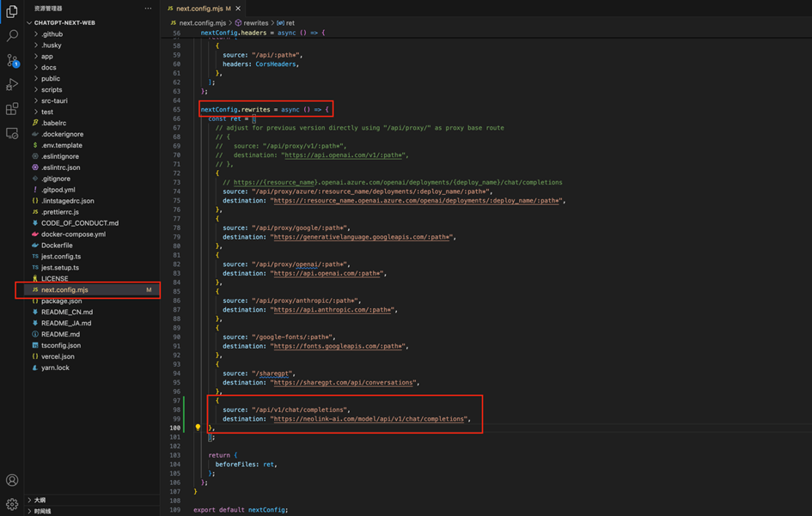Open the .lintstagedrc.json file
The image size is (812, 516).
click(68, 201)
